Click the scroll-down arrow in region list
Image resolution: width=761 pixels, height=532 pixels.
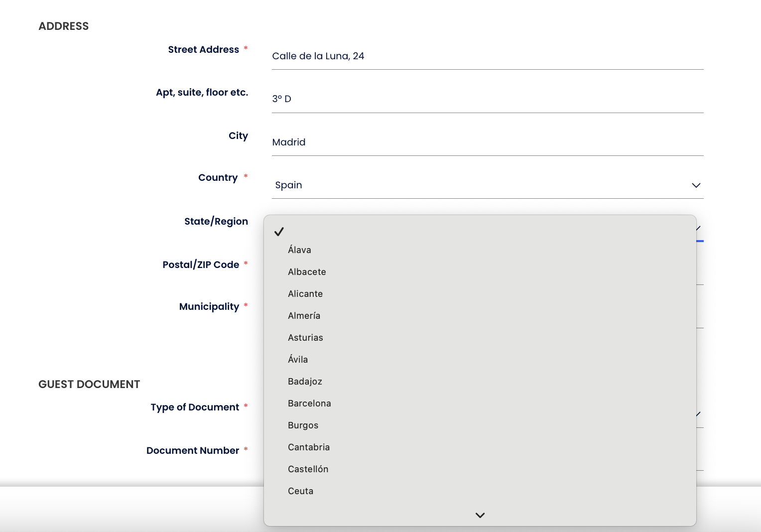(480, 515)
